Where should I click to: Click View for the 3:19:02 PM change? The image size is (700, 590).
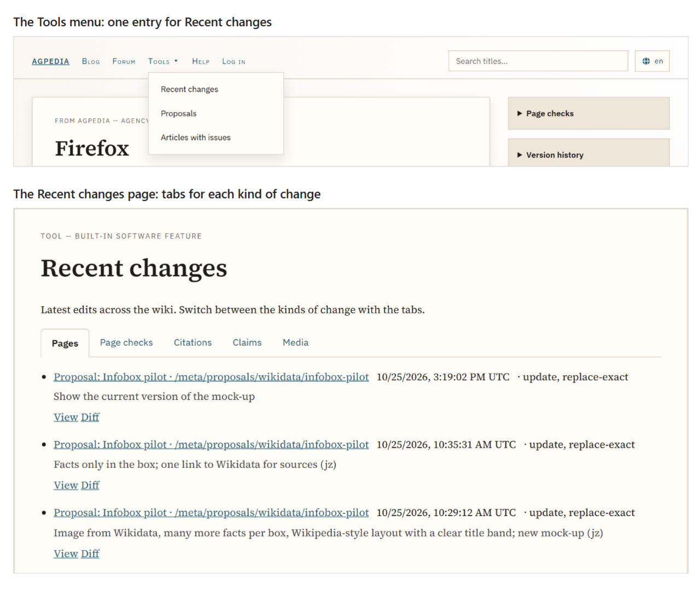(x=66, y=417)
